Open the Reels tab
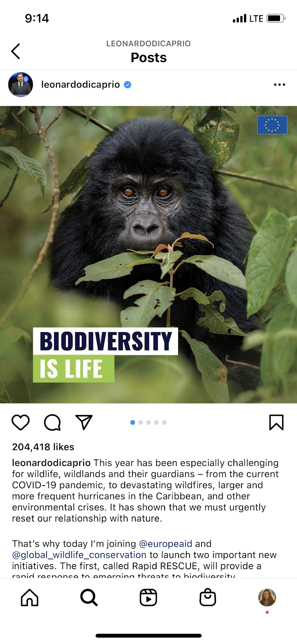The width and height of the screenshot is (297, 644). [x=148, y=598]
